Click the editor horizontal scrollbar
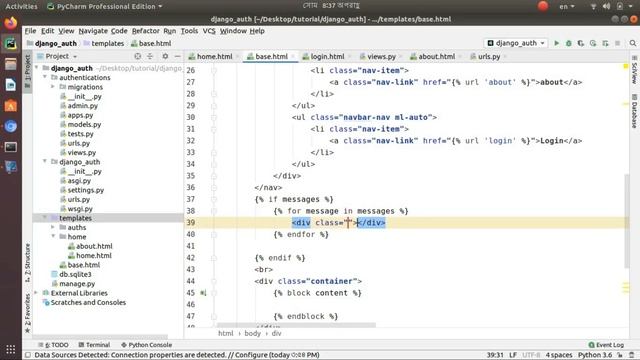This screenshot has height=360, width=640. [x=296, y=325]
